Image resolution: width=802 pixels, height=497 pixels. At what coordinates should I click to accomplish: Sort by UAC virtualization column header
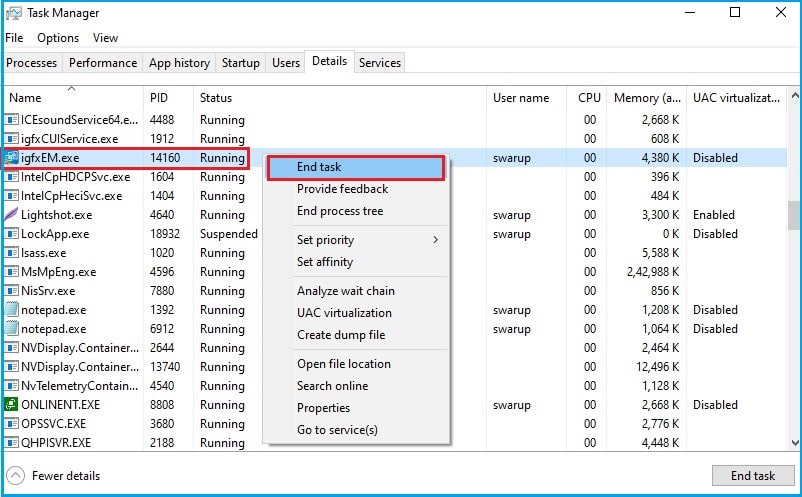(x=736, y=98)
